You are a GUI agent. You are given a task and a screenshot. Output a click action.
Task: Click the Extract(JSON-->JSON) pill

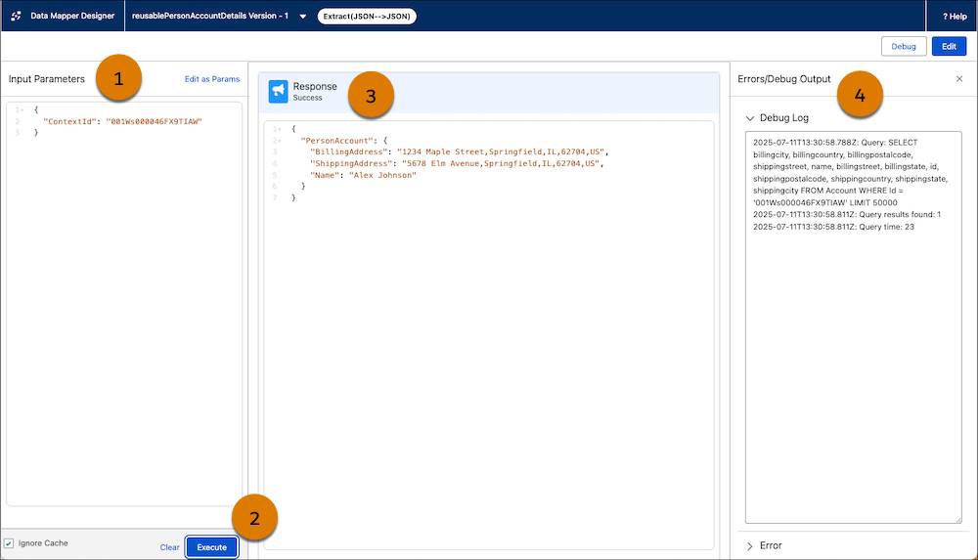coord(367,17)
